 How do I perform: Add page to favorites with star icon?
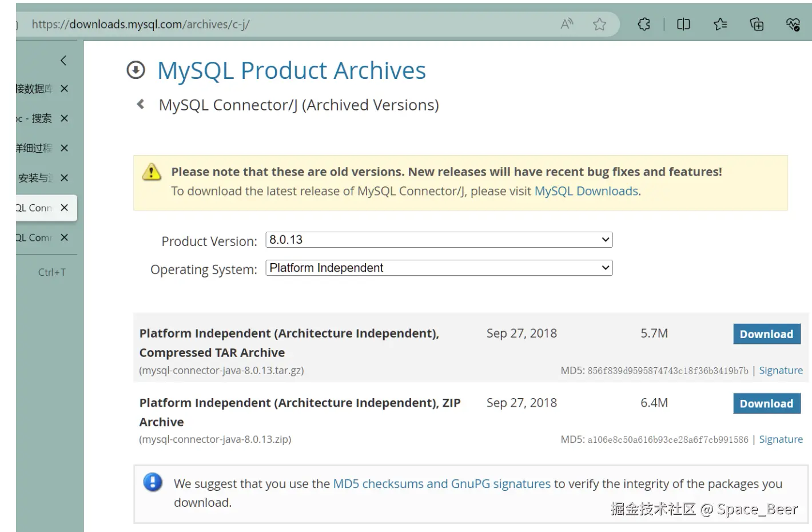click(x=599, y=24)
